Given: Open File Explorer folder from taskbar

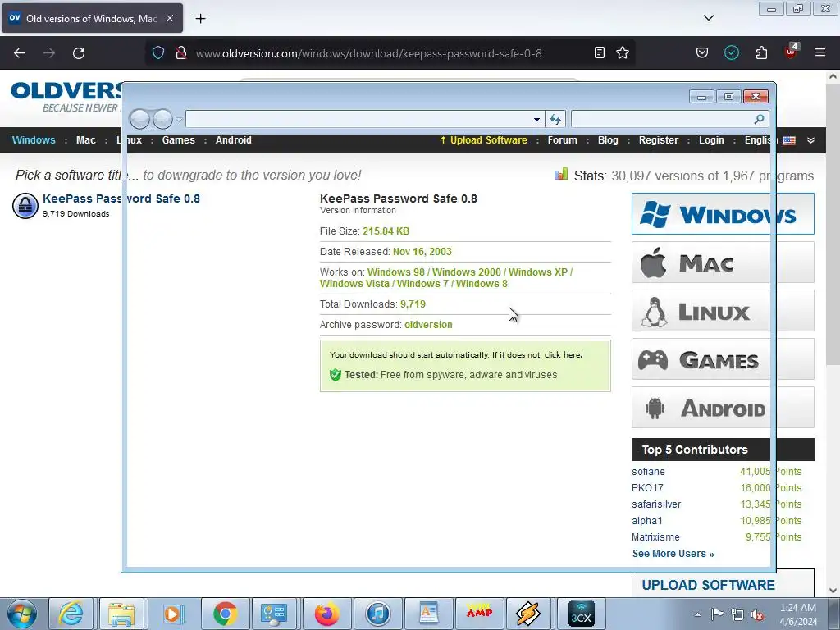Looking at the screenshot, I should 121,614.
